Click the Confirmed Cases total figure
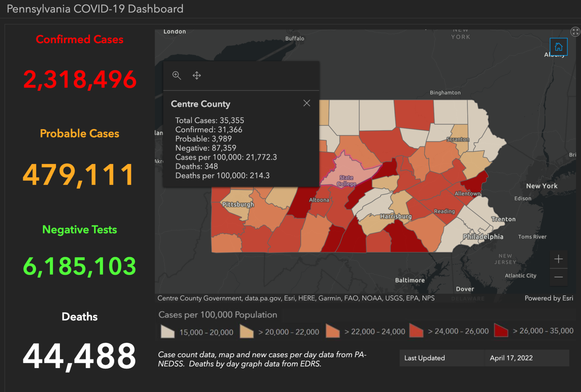This screenshot has height=392, width=581. 80,79
